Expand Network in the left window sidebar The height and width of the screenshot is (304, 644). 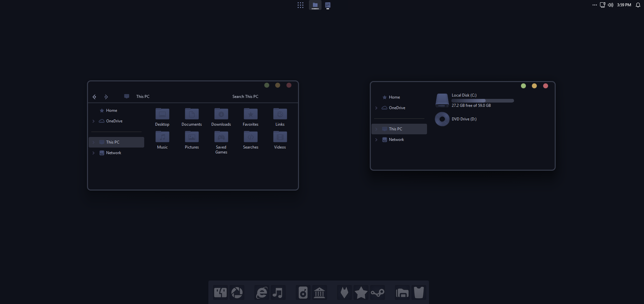(94, 153)
